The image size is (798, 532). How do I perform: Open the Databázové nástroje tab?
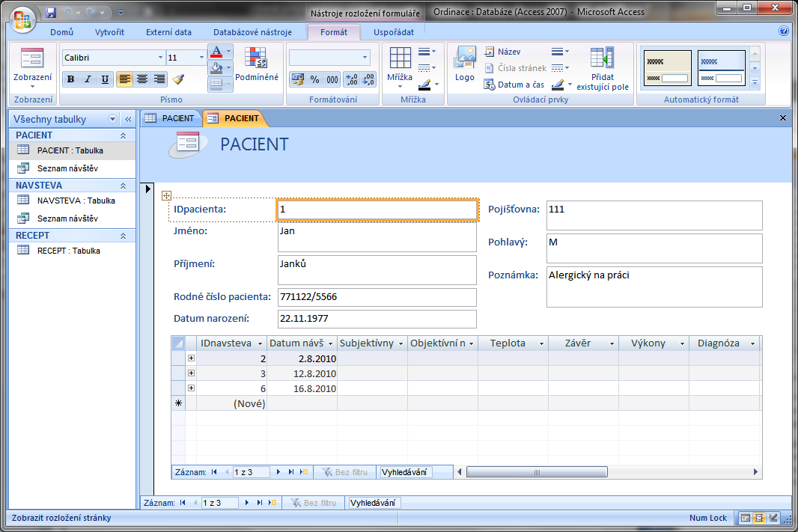point(252,32)
